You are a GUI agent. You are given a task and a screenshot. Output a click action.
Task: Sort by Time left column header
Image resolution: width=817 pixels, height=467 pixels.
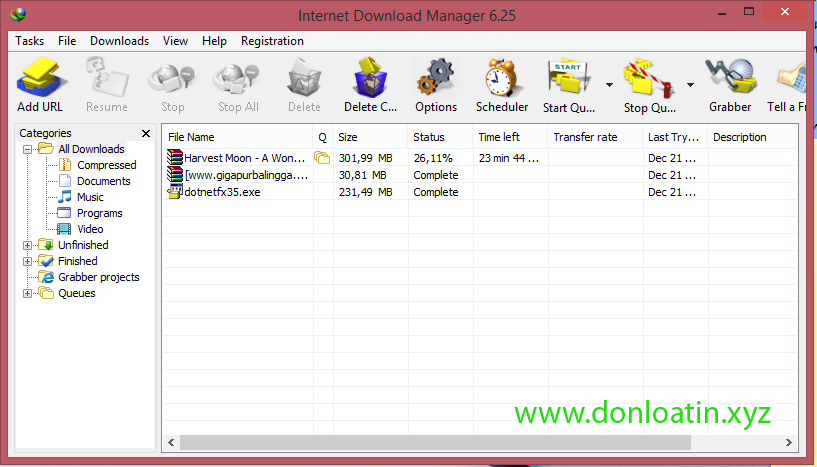coord(511,137)
